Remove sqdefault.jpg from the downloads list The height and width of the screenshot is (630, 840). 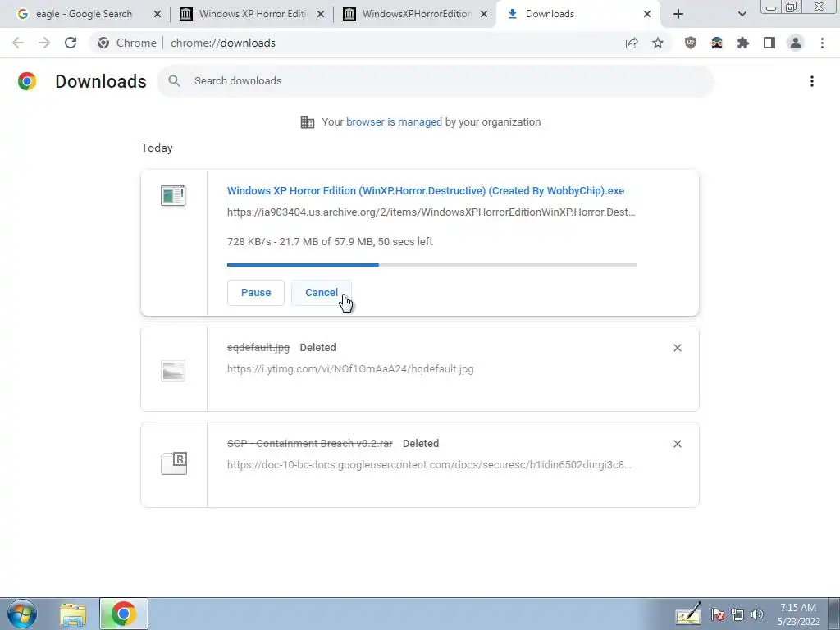(x=678, y=348)
